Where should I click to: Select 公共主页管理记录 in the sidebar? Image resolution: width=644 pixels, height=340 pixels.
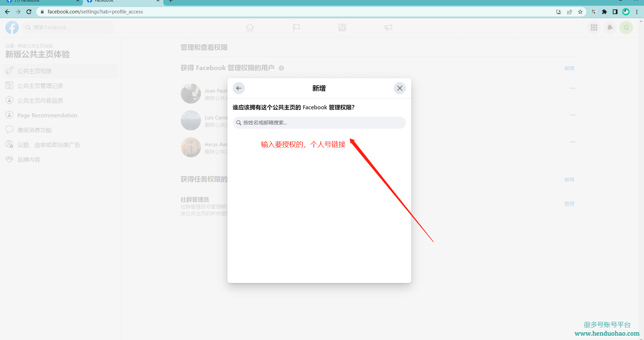[x=40, y=86]
